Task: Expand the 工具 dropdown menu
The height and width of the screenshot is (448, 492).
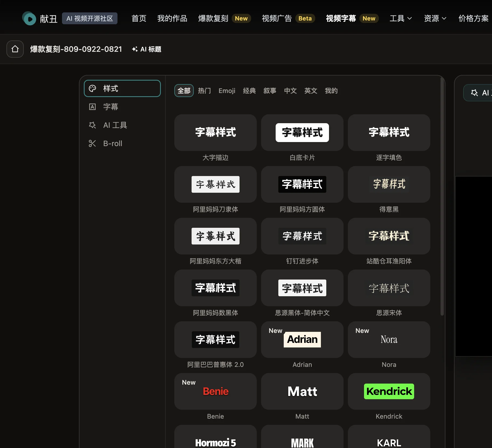Action: coord(401,18)
